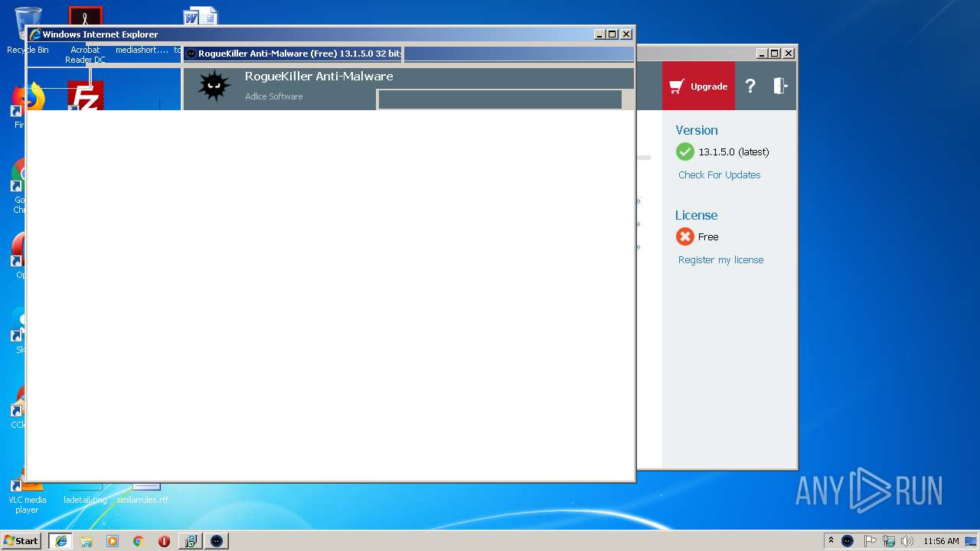This screenshot has height=551, width=980.
Task: Show hidden system tray icons
Action: pos(831,541)
